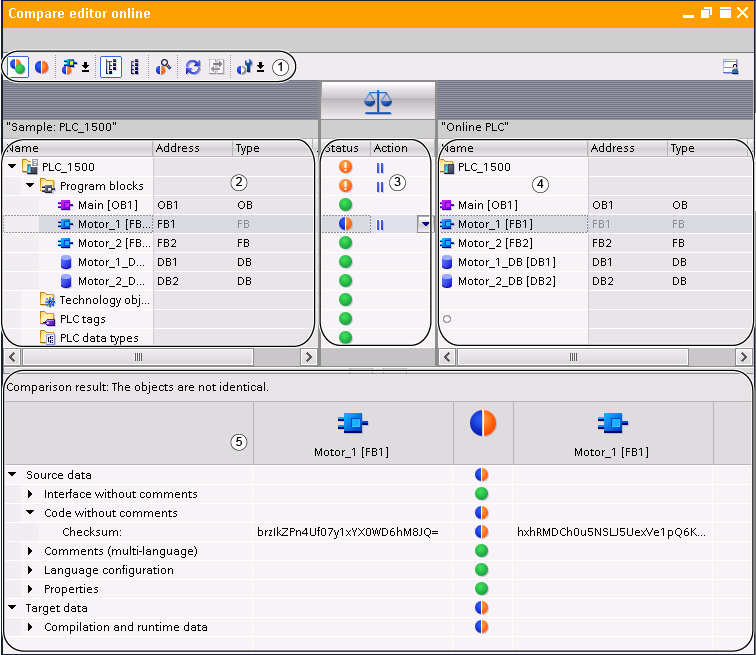
Task: Click the top-right window layout settings icon
Action: (731, 67)
